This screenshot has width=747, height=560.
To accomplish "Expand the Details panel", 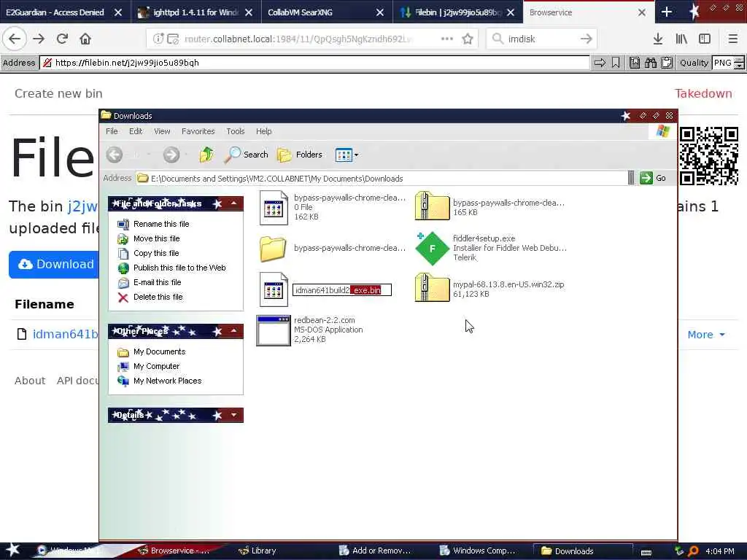I will pyautogui.click(x=234, y=415).
